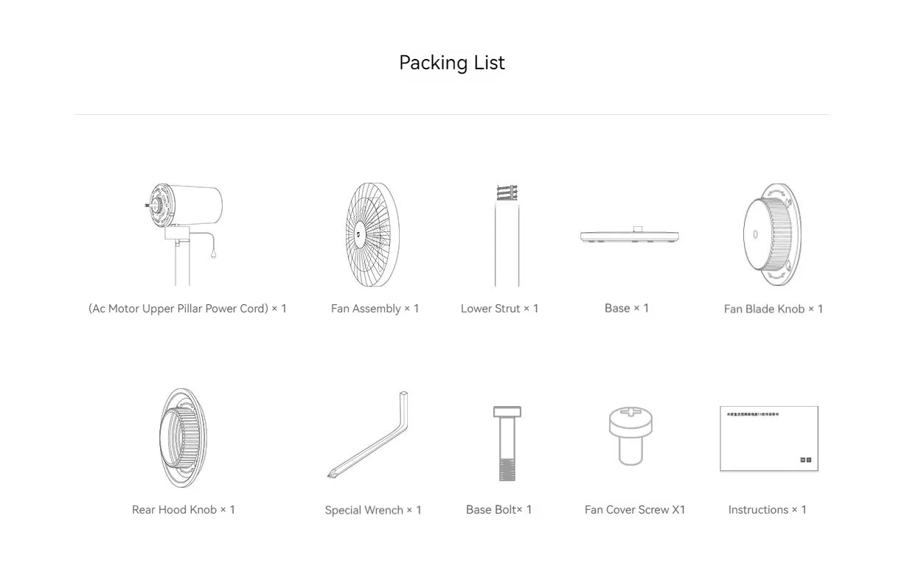Image resolution: width=904 pixels, height=588 pixels.
Task: Select the 'Special Wrench × 1' caption
Action: 373,510
